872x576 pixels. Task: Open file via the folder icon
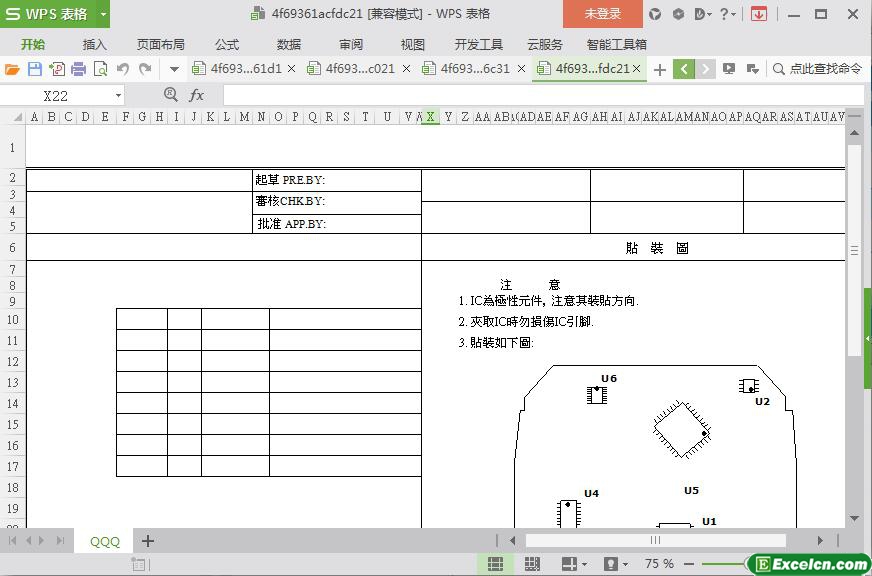click(x=12, y=69)
